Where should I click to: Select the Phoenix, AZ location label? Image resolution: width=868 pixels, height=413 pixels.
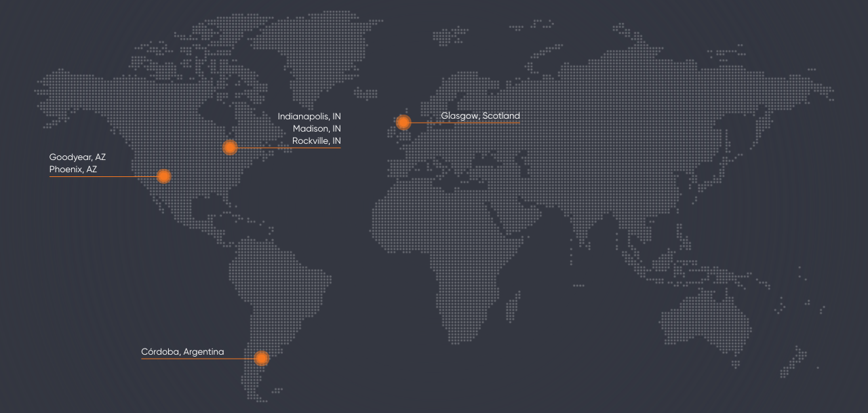tap(73, 170)
